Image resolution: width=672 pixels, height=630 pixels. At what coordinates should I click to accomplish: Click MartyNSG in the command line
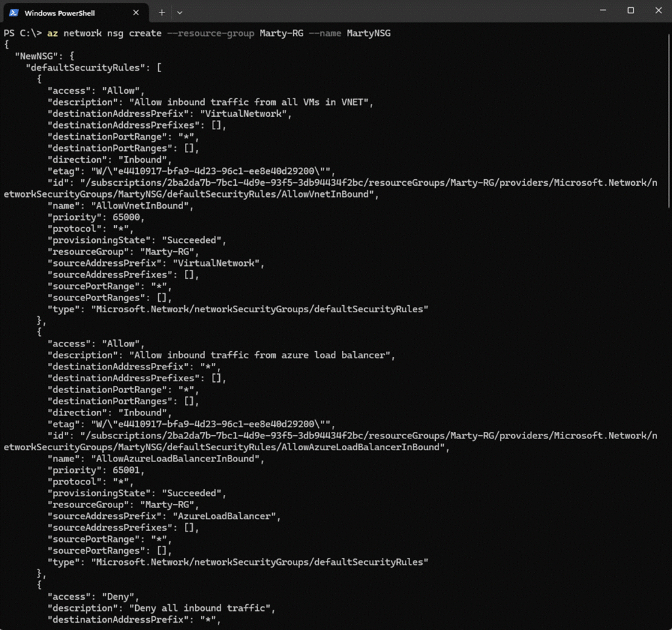[x=368, y=33]
